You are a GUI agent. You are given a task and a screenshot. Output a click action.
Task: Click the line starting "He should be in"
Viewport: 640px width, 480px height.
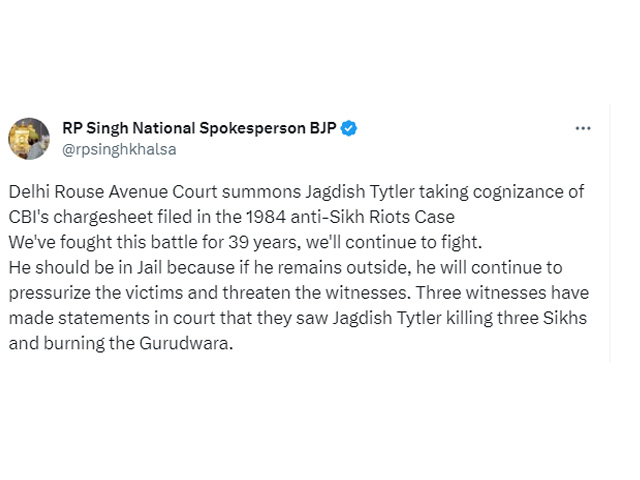pos(286,268)
